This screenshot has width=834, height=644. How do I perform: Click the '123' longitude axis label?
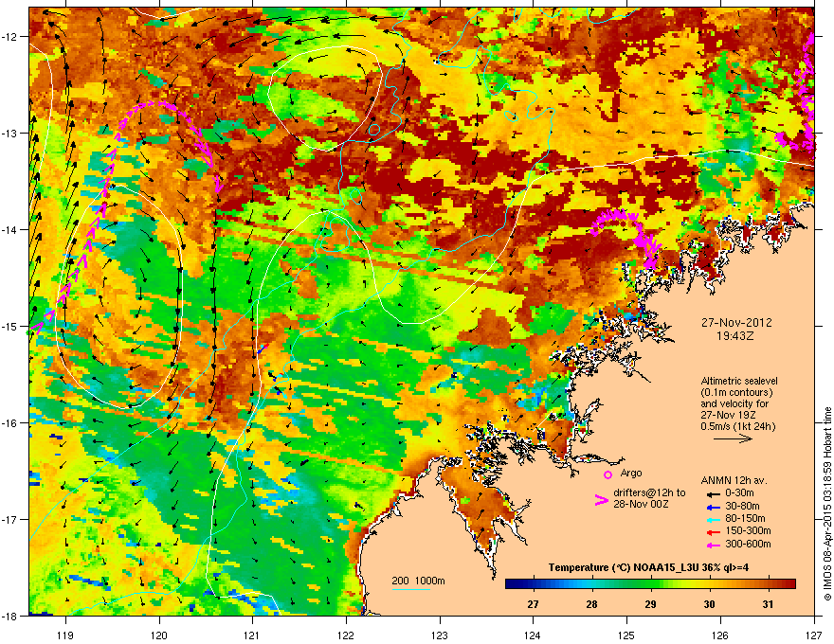point(440,635)
